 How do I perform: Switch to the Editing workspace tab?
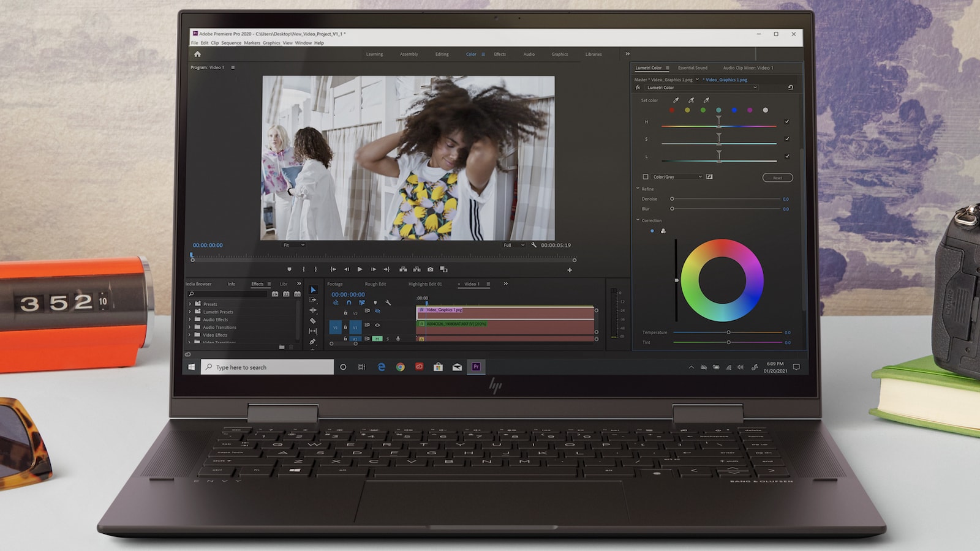coord(442,54)
